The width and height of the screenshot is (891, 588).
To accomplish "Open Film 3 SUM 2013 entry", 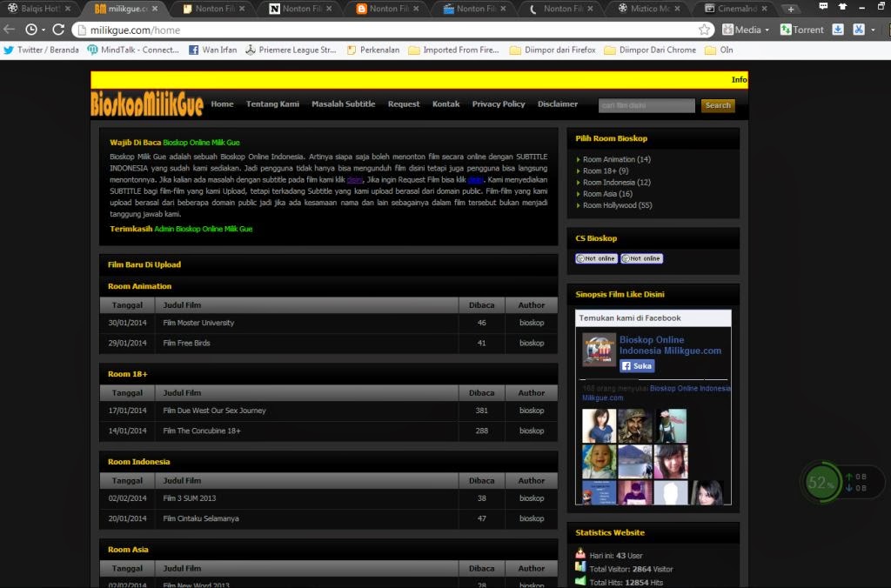I will (189, 498).
